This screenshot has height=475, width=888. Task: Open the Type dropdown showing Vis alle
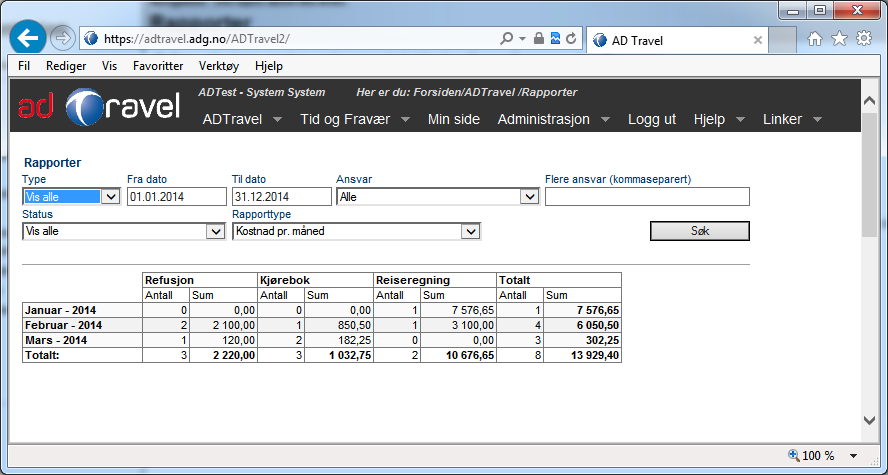click(x=71, y=196)
